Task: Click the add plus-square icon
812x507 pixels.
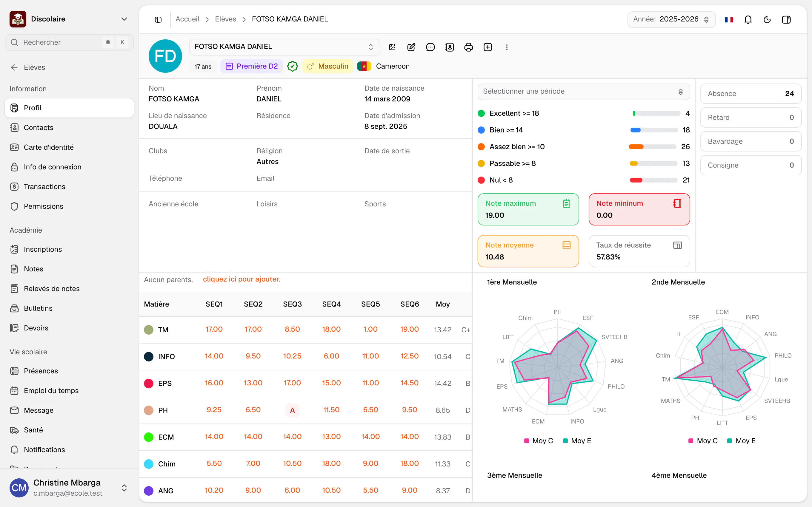Action: click(x=487, y=47)
